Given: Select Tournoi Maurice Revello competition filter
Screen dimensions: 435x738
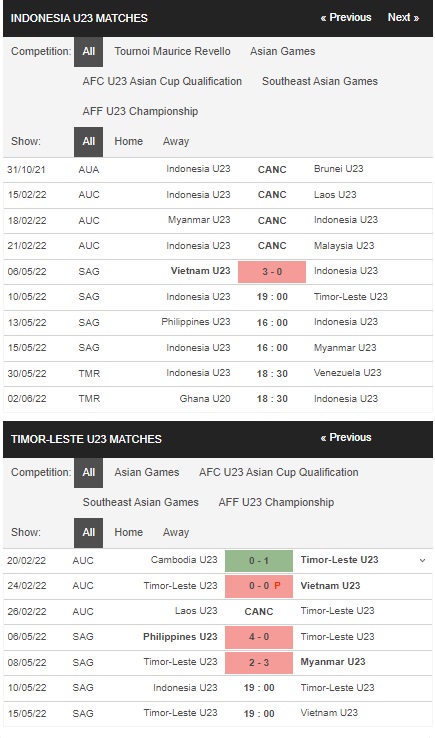Looking at the screenshot, I should tap(172, 51).
